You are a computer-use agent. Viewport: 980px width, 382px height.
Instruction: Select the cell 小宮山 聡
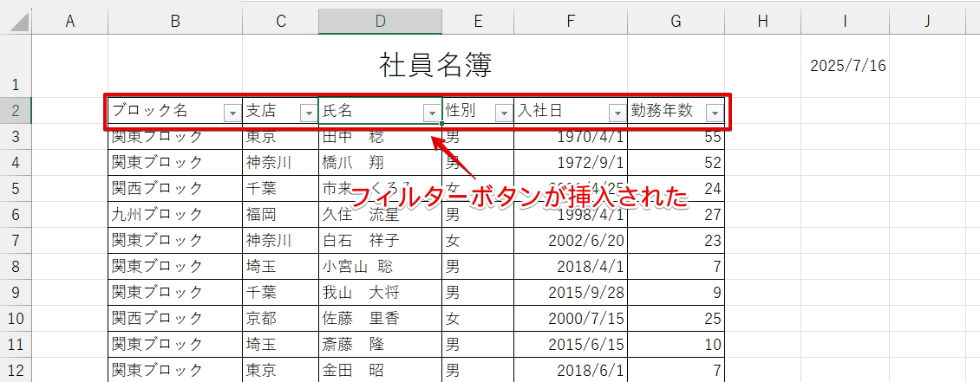click(380, 267)
